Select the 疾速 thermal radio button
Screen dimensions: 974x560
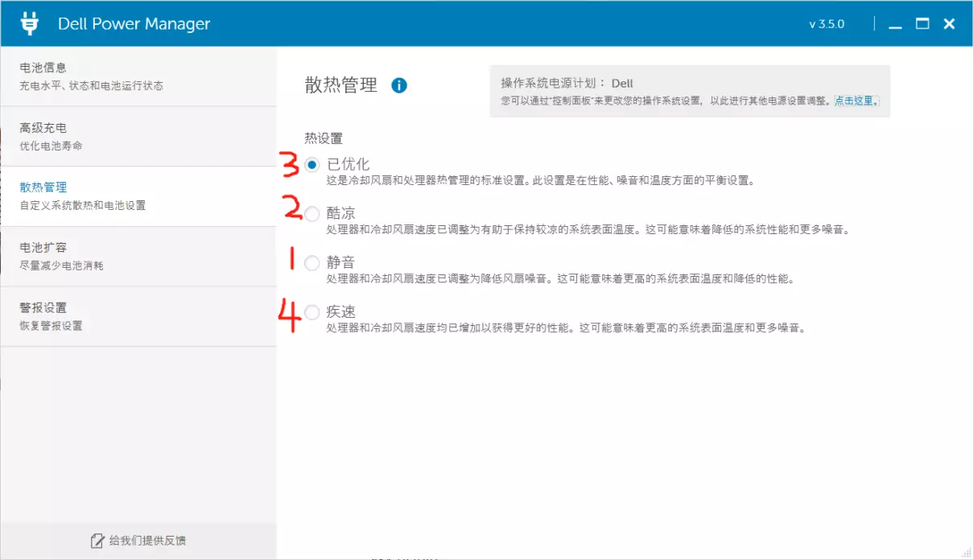click(x=312, y=312)
